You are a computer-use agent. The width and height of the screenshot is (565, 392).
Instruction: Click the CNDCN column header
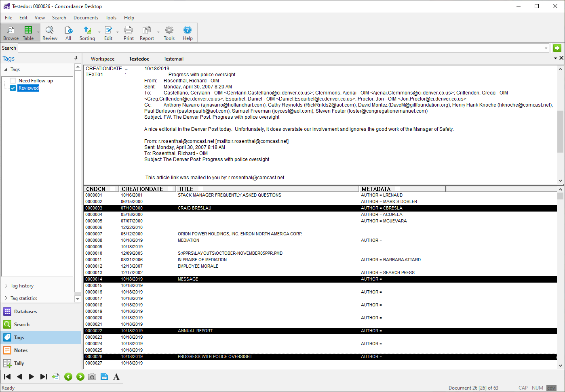(x=101, y=189)
